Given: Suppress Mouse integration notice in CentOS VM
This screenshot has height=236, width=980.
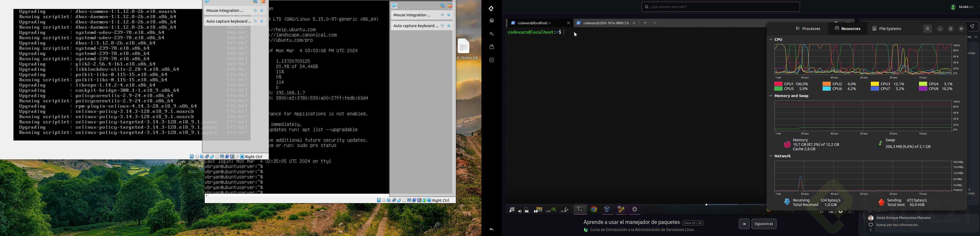Looking at the screenshot, I should click(255, 11).
